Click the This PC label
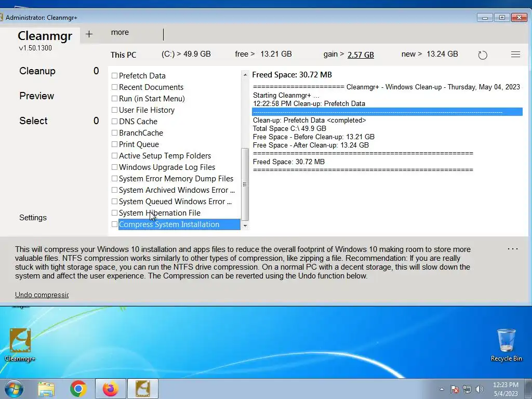 tap(123, 55)
